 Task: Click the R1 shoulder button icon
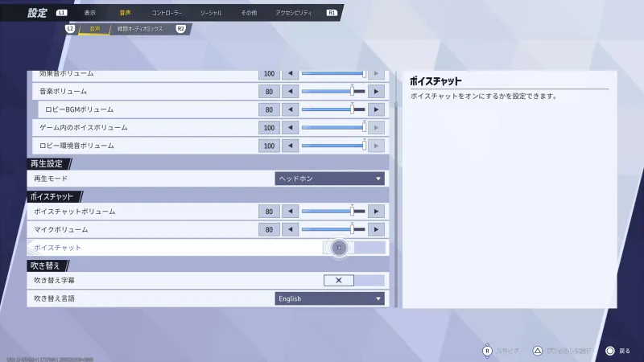[x=332, y=13]
